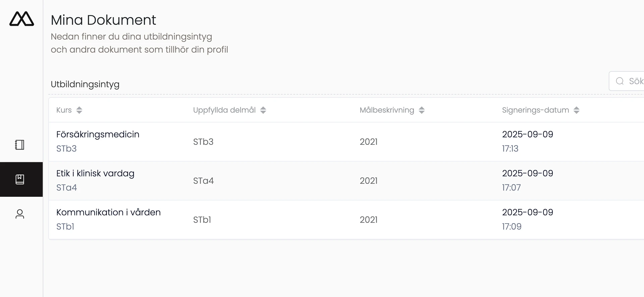644x297 pixels.
Task: Sort by Signerings-datum header text
Action: point(535,110)
